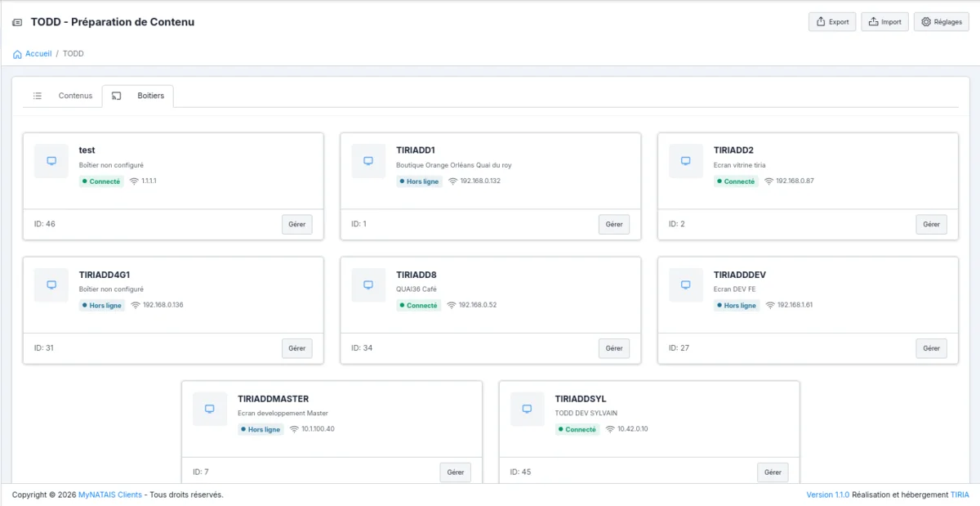Click the Connecté badge on test card

tap(101, 181)
